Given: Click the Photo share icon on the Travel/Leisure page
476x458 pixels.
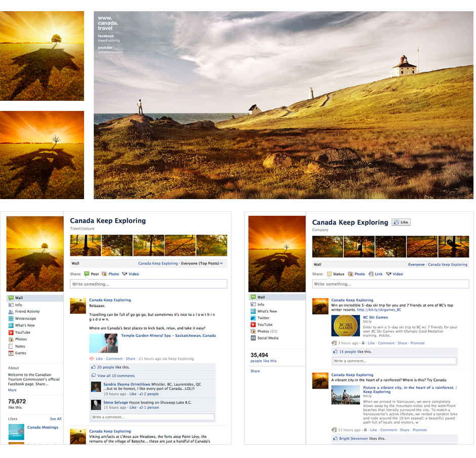Looking at the screenshot, I should (x=104, y=274).
